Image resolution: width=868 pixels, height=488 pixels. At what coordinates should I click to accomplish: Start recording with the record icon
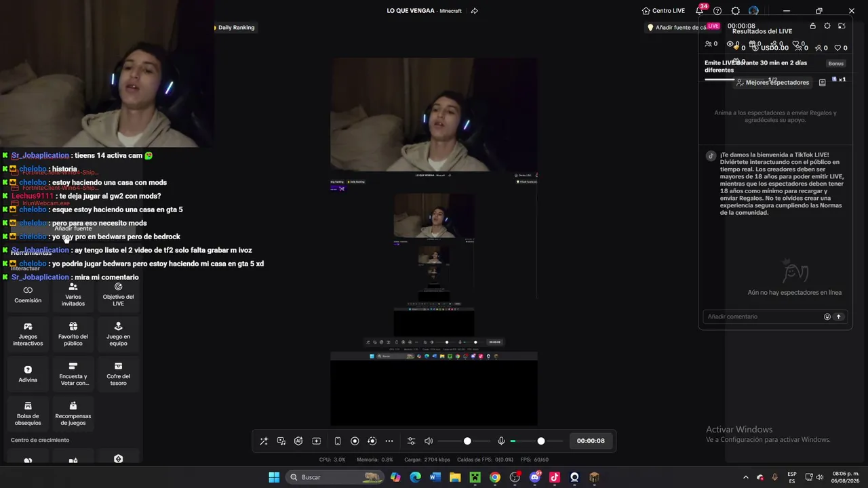(x=355, y=441)
